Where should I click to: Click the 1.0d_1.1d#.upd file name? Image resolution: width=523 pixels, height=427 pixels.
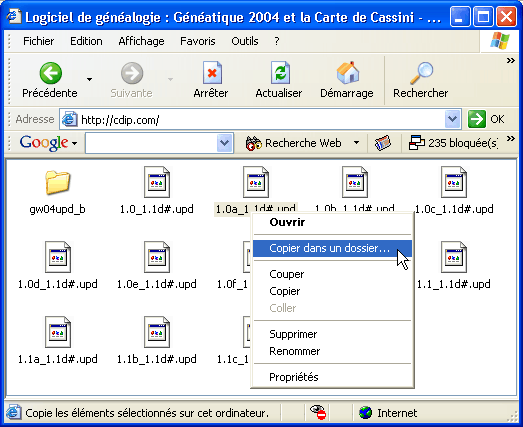58,284
